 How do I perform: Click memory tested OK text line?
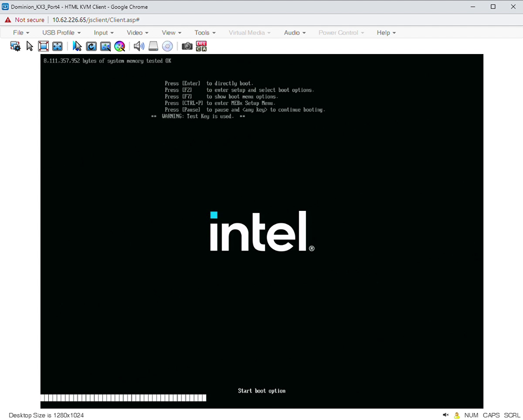(107, 61)
